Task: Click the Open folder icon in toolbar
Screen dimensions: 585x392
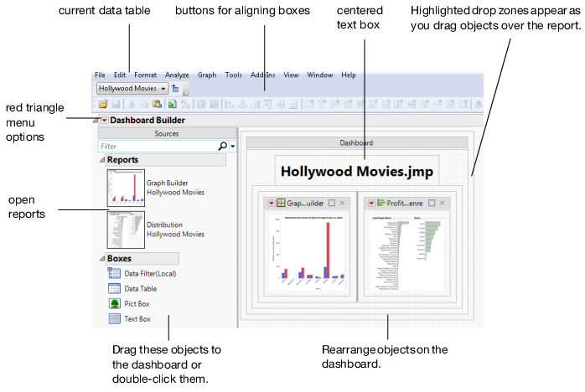Action: (103, 104)
